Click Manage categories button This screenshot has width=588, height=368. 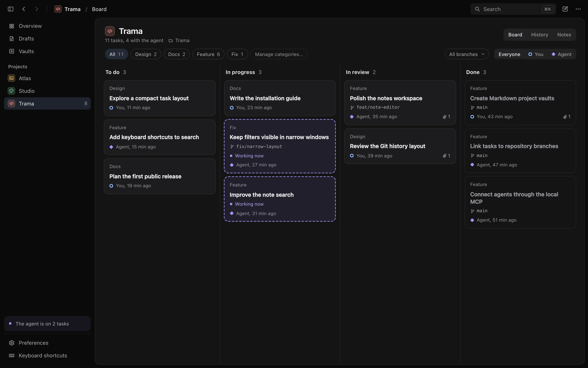pyautogui.click(x=279, y=54)
